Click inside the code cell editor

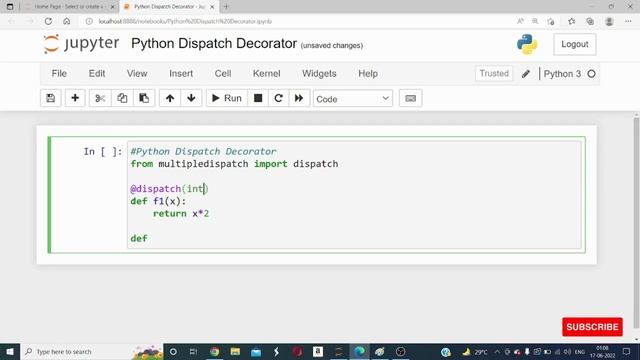tap(354, 195)
